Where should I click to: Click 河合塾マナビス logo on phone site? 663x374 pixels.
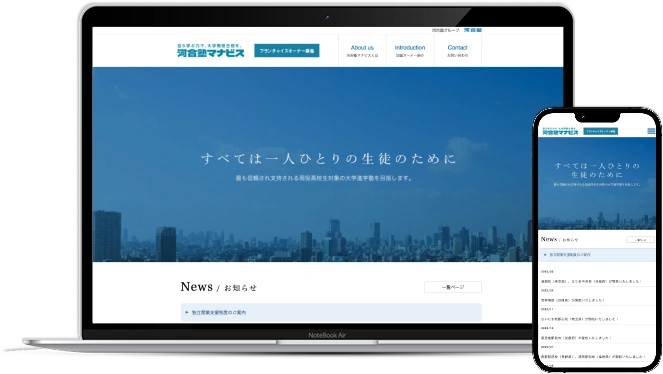(x=560, y=131)
